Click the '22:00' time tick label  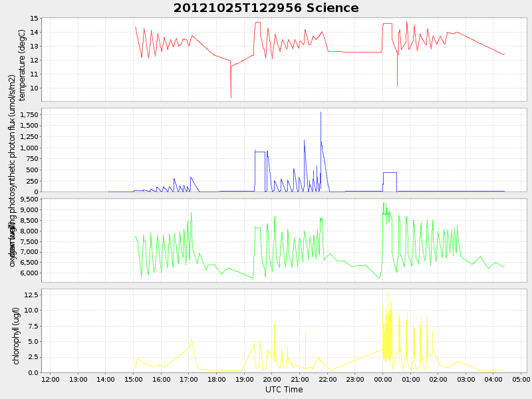point(327,379)
